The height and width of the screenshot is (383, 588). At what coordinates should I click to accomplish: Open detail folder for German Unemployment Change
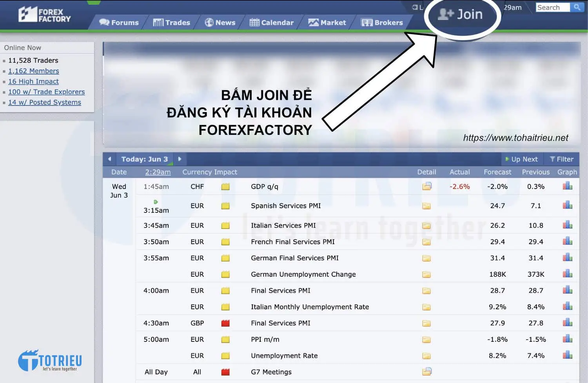click(x=426, y=274)
